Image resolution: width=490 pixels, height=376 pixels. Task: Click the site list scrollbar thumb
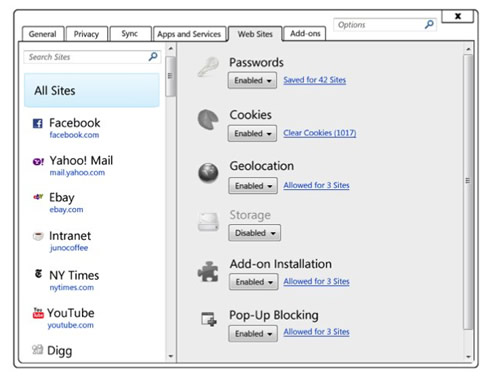pyautogui.click(x=170, y=76)
